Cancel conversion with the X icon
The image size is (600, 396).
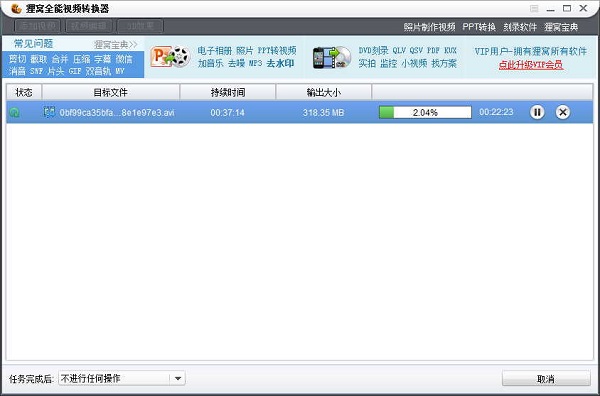tap(562, 112)
